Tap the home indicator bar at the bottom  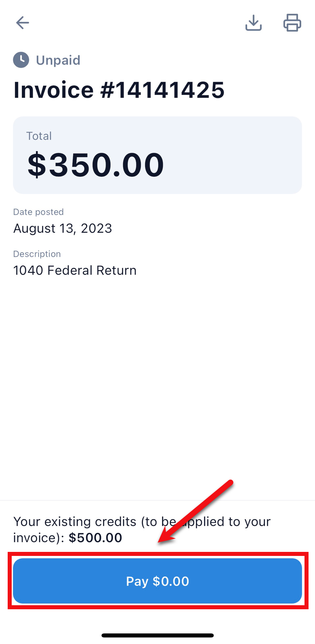157,636
